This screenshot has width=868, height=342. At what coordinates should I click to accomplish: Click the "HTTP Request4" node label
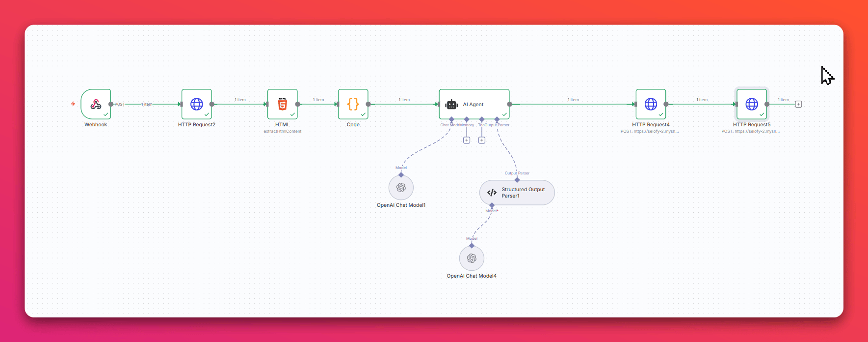651,125
